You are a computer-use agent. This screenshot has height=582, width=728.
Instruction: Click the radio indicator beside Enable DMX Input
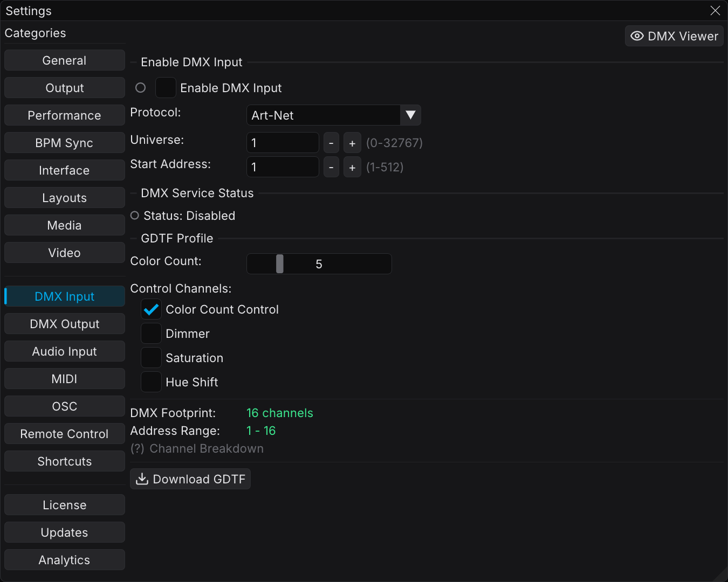[141, 88]
